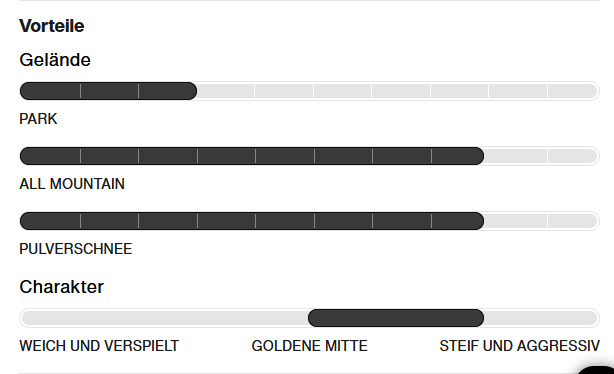Select the PULVERSCHNEE label
Screen dimensions: 614x374
pos(76,249)
